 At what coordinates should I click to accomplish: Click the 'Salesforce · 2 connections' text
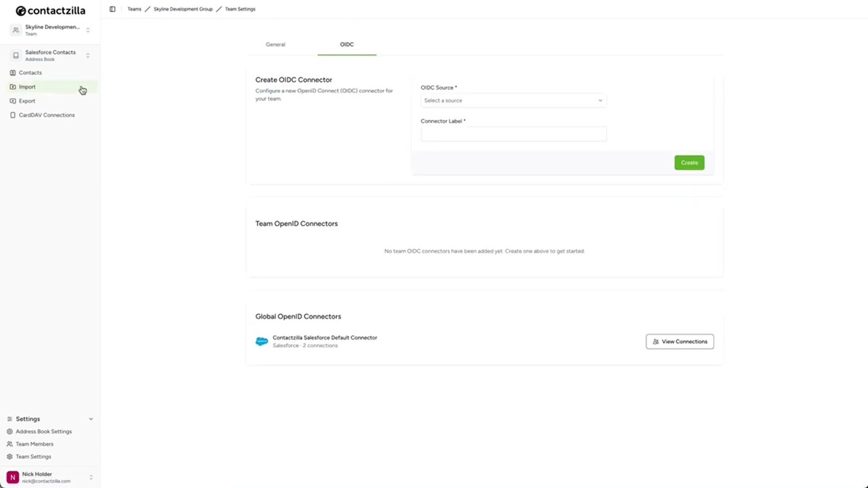tap(305, 345)
